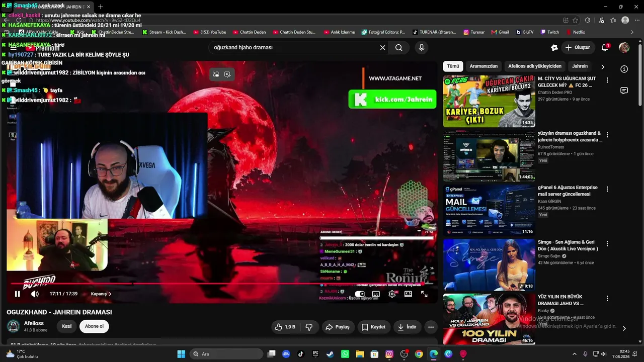Open the kick.com/Jahrein info card
This screenshot has height=362, width=644.
392,99
